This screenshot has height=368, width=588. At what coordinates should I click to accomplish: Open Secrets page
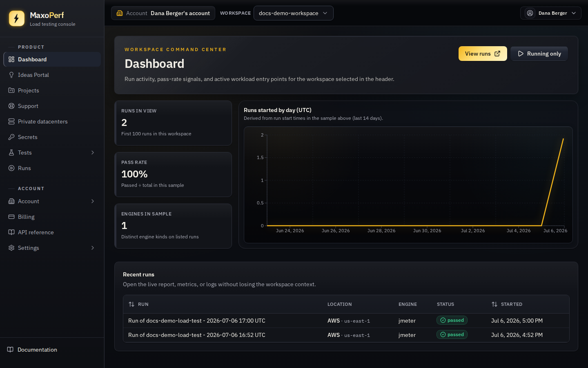click(52, 137)
